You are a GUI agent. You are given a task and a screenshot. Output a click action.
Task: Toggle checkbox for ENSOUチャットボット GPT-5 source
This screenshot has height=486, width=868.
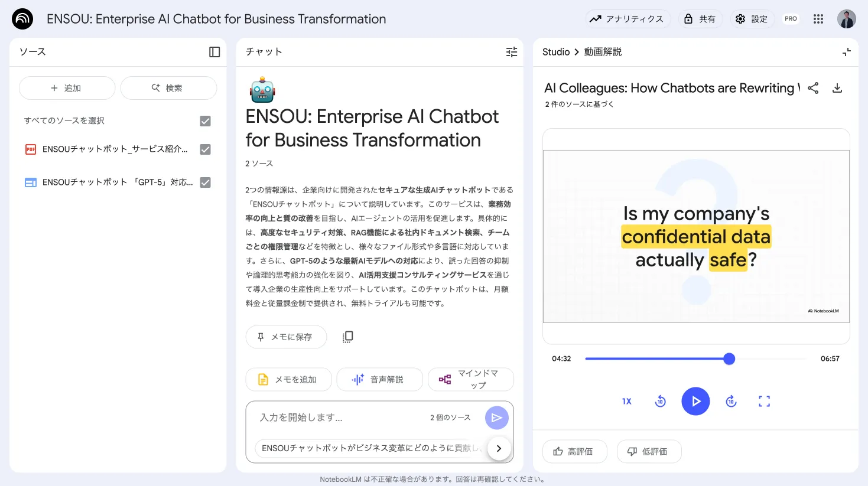tap(205, 182)
